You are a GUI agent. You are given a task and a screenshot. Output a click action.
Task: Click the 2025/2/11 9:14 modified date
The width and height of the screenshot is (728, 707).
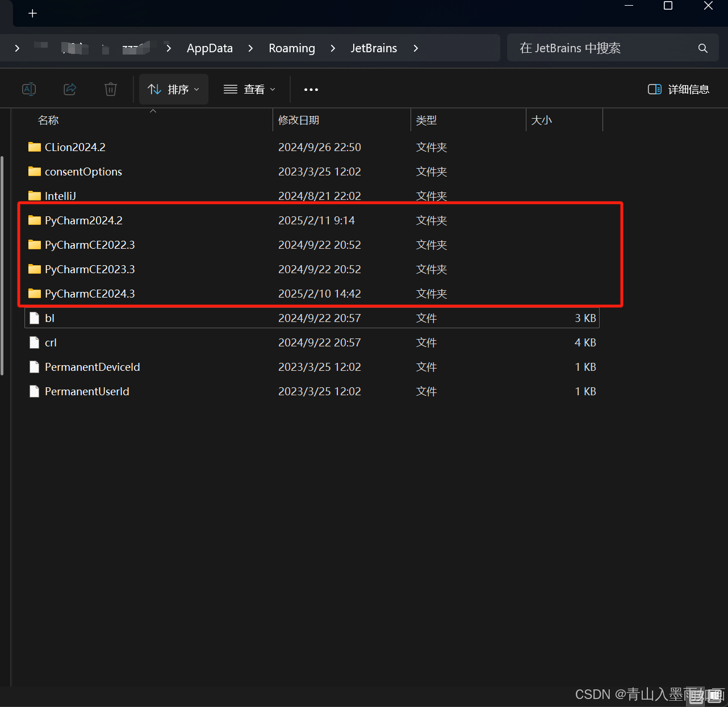[x=316, y=220]
